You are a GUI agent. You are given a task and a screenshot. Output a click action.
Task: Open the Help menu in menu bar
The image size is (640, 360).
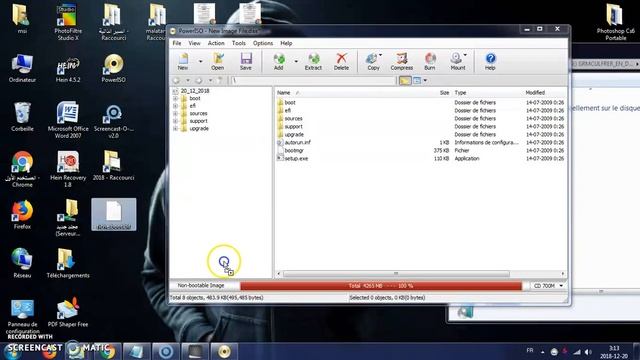click(286, 43)
